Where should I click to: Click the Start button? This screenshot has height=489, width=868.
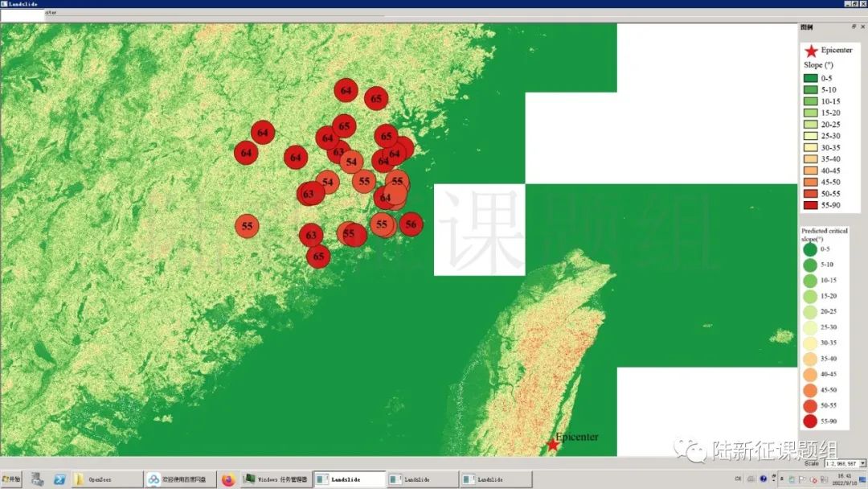coord(11,479)
